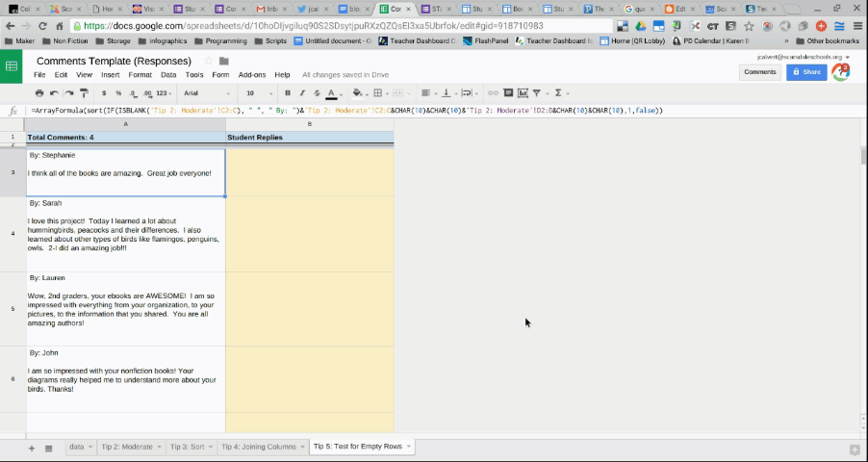
Task: Click the insert chart icon
Action: (523, 93)
